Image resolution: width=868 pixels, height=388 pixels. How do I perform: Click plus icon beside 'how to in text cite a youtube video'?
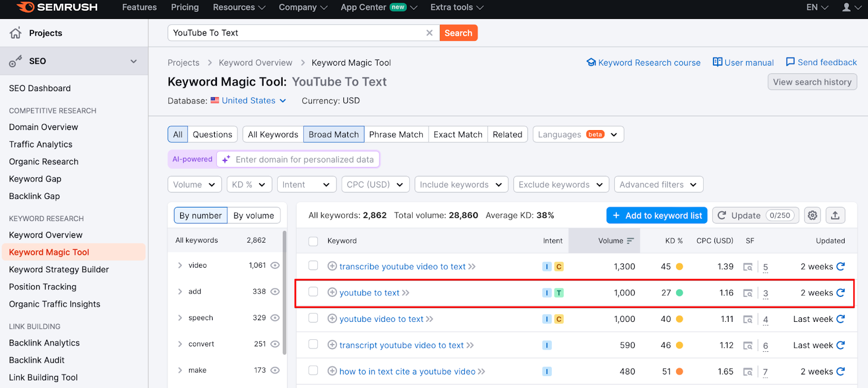click(x=332, y=371)
